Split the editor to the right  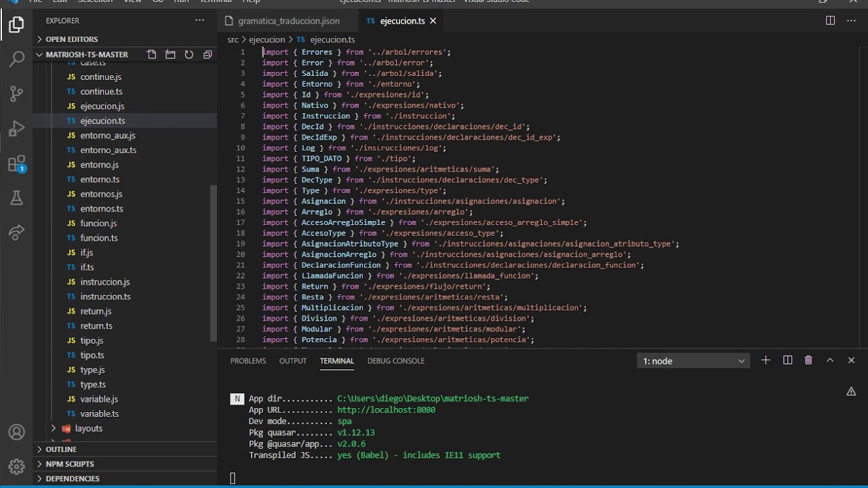[x=830, y=20]
